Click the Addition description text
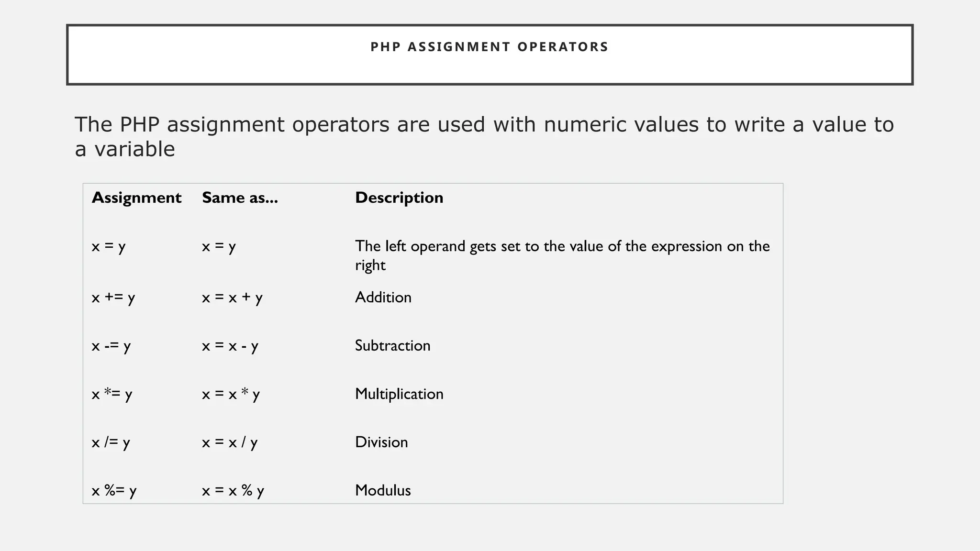This screenshot has height=551, width=980. tap(383, 298)
